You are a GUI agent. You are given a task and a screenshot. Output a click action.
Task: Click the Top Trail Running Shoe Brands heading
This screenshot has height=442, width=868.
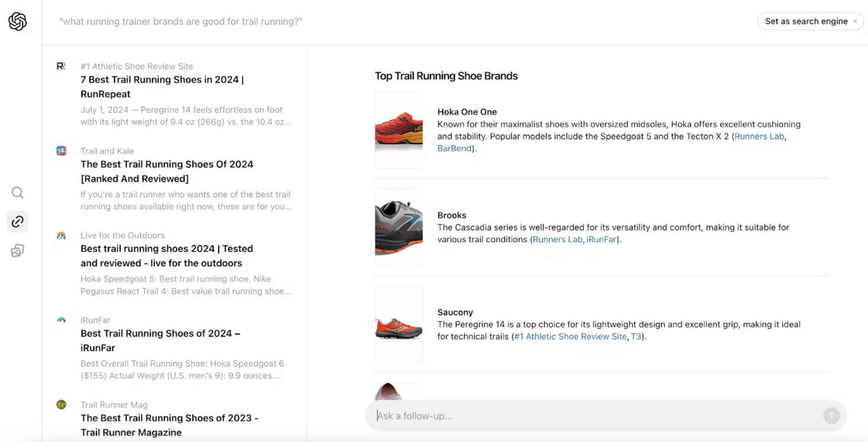click(x=446, y=76)
